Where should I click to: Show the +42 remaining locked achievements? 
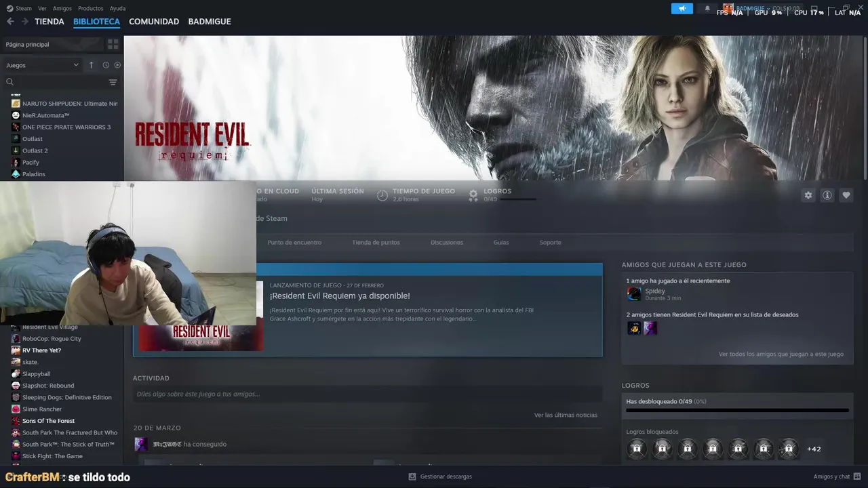(x=814, y=449)
